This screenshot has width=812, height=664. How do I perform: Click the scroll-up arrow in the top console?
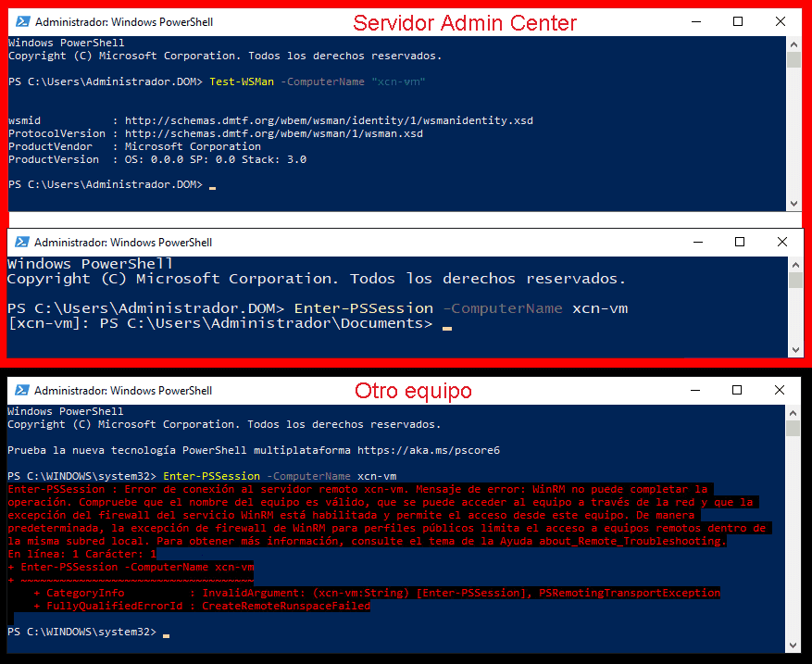coord(792,42)
